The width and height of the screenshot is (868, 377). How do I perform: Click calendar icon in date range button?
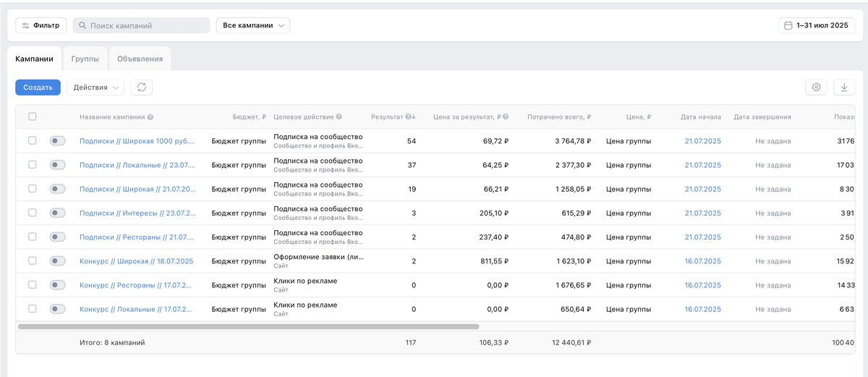click(x=788, y=25)
